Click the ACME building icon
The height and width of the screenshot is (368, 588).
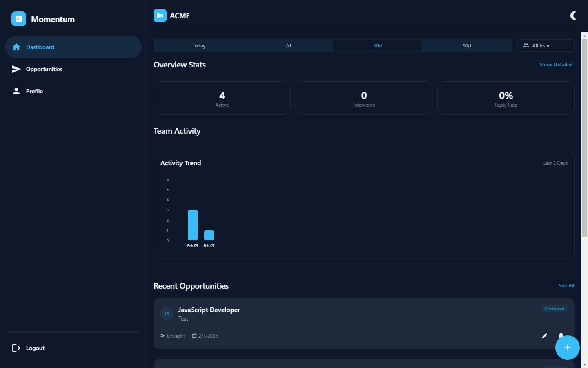160,16
